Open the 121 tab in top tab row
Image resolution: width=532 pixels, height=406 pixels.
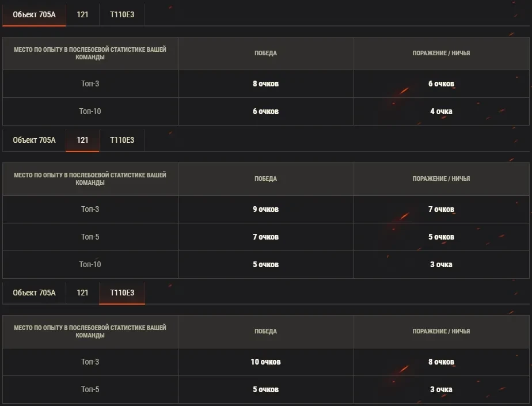(82, 14)
